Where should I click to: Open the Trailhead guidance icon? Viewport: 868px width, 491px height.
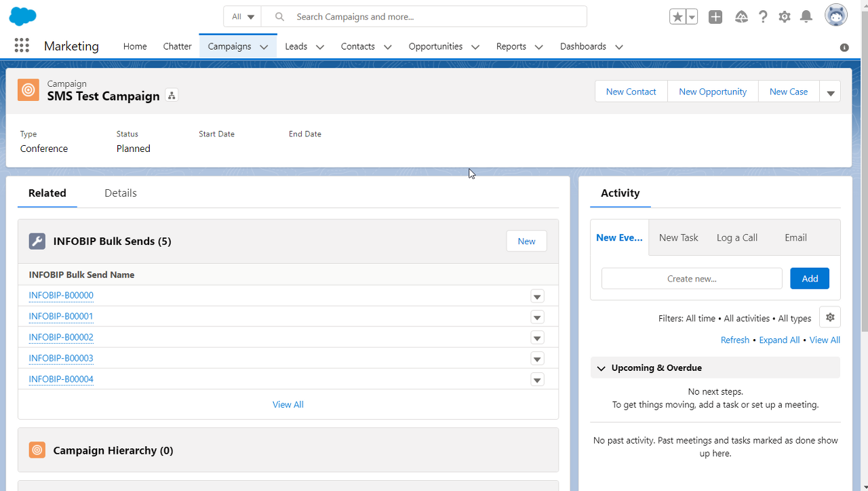[x=741, y=17]
